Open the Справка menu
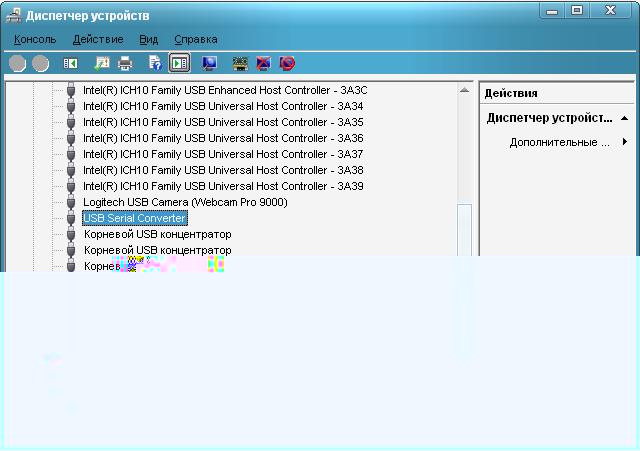The width and height of the screenshot is (640, 451). coord(195,39)
